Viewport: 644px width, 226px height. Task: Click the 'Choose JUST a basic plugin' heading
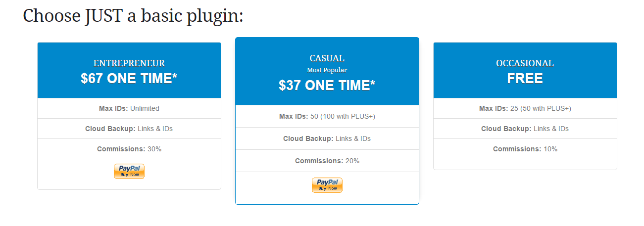[x=133, y=16]
